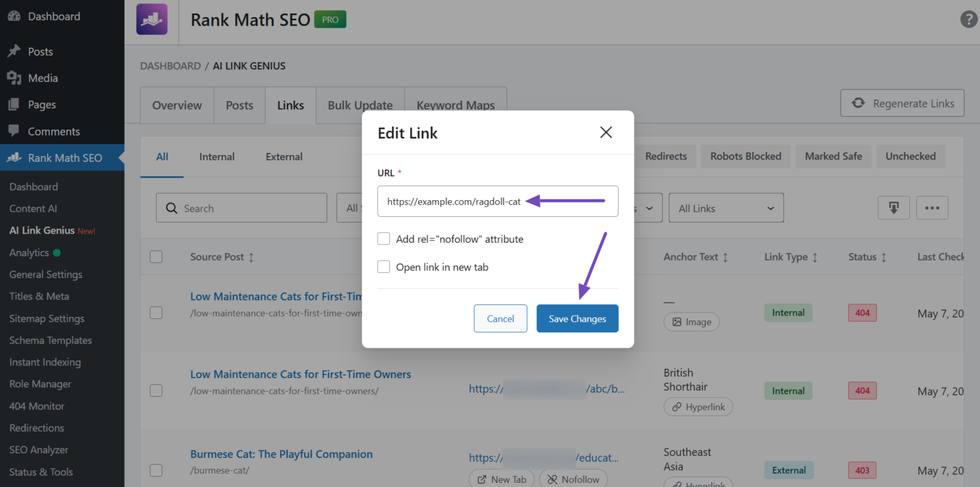Click Save Changes button

pyautogui.click(x=577, y=318)
